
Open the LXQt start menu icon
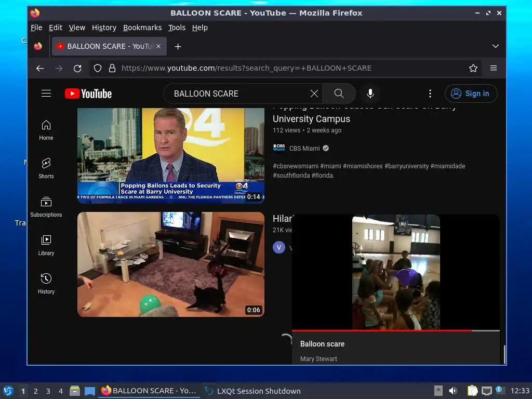8,391
